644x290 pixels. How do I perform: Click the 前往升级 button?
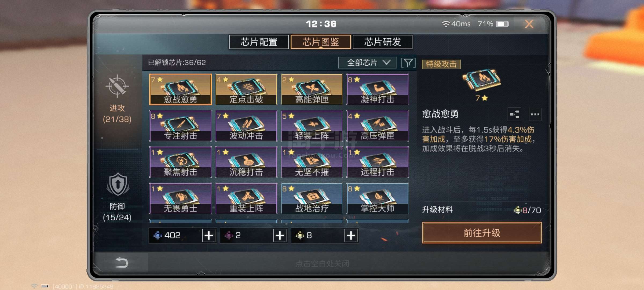(482, 233)
